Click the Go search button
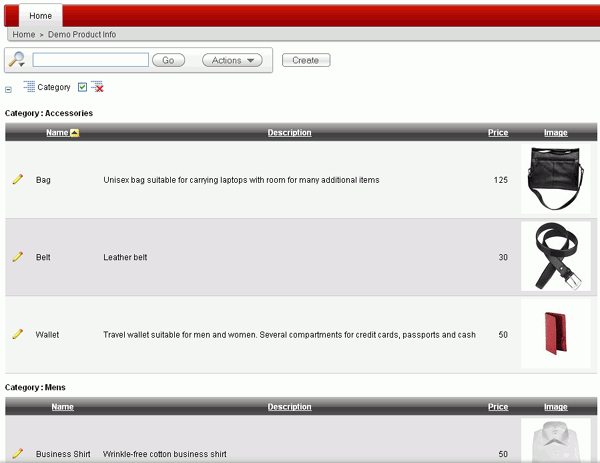The height and width of the screenshot is (463, 600). tap(168, 60)
